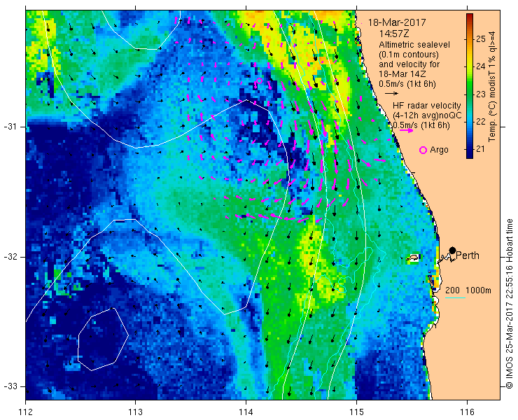518x420 pixels.
Task: Click the cyan 200/1000m isobath legend line
Action: [455, 298]
